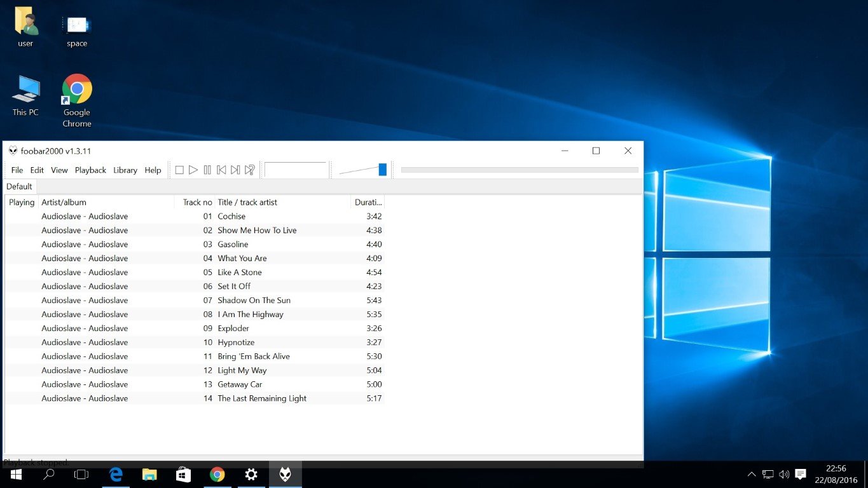868x488 pixels.
Task: Select the track What You Are
Action: coord(195,258)
